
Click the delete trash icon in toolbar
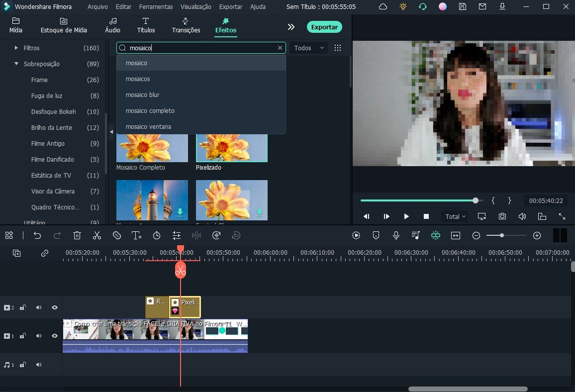click(x=77, y=236)
